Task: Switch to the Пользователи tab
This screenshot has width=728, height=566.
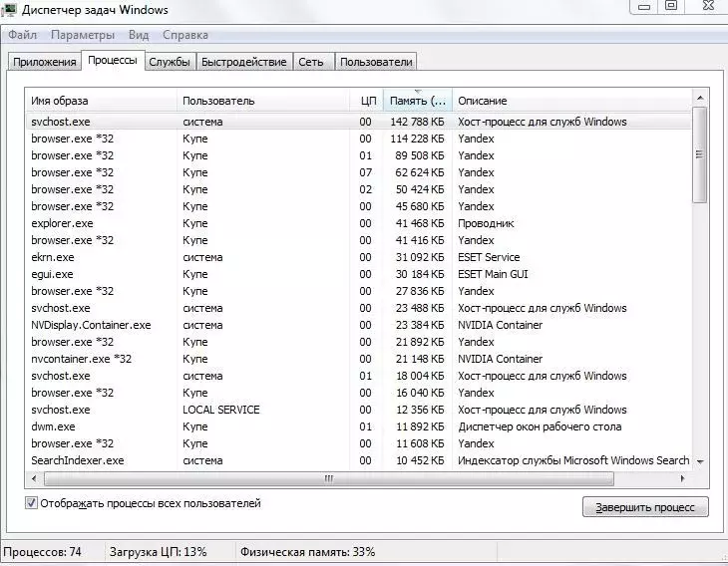Action: [x=376, y=62]
